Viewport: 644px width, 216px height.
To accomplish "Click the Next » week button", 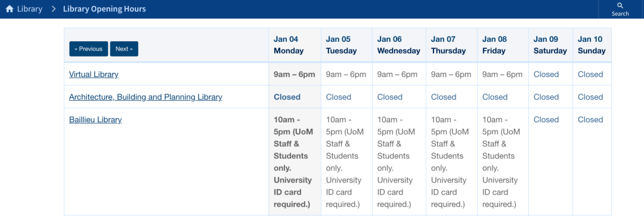I will [124, 49].
